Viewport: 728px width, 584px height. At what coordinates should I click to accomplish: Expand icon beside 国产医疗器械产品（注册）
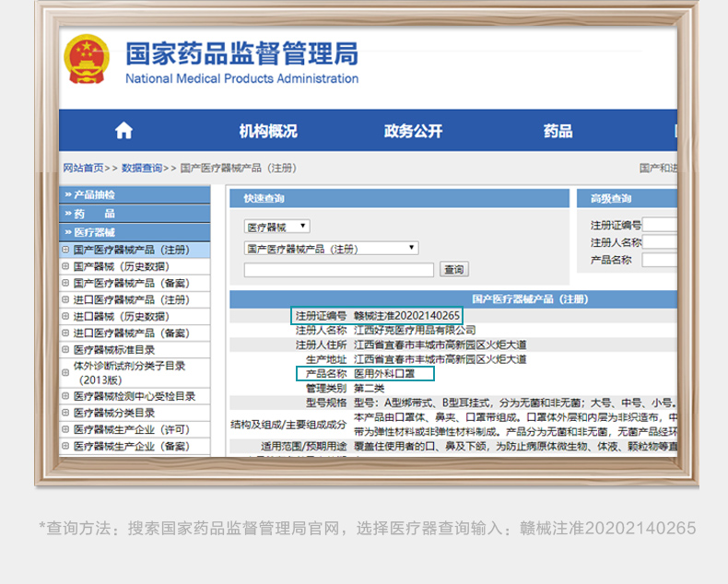coord(65,250)
